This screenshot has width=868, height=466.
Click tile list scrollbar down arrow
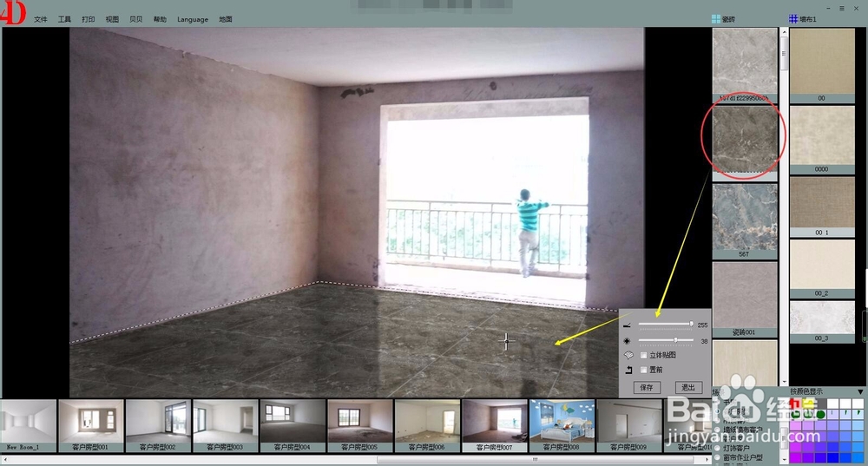click(x=784, y=382)
